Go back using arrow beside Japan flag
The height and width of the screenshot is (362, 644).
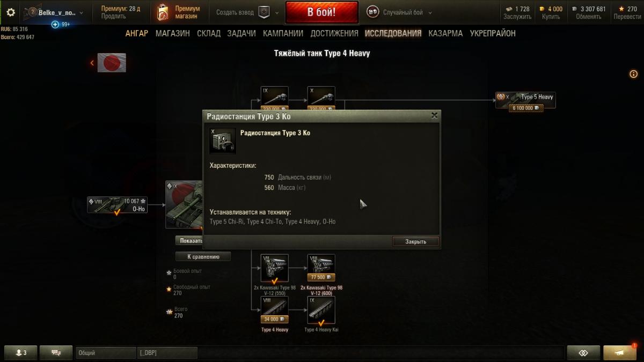(92, 63)
